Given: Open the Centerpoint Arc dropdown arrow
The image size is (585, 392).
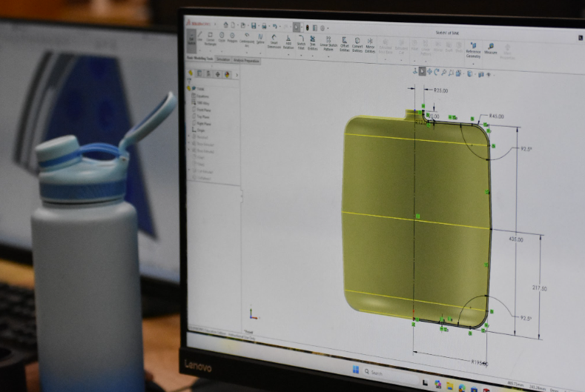Looking at the screenshot, I should [247, 52].
